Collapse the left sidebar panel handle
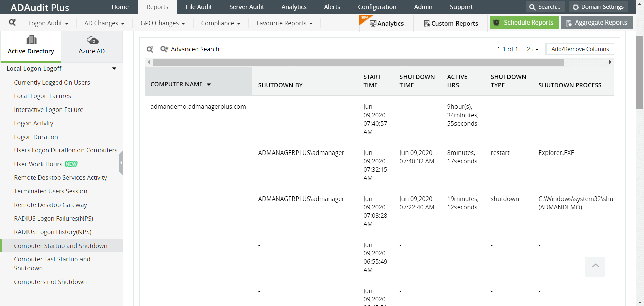644x306 pixels. click(121, 163)
